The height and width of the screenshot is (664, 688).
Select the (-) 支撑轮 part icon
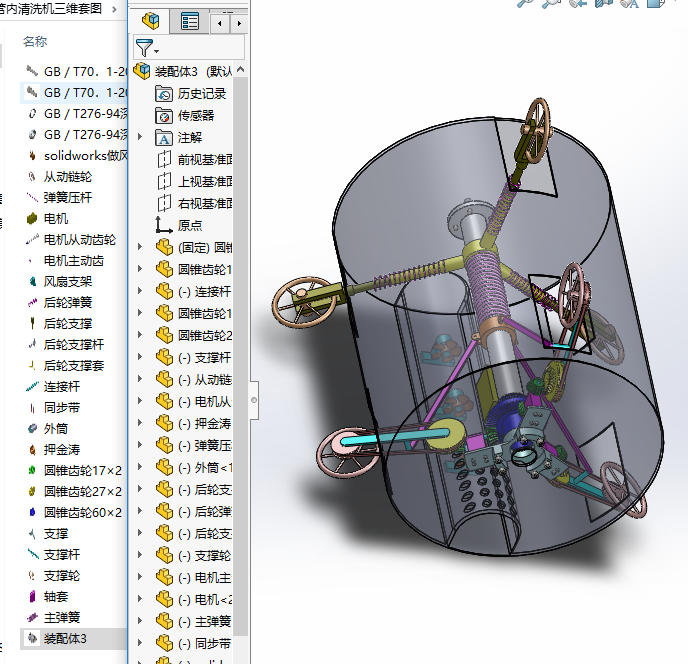[x=165, y=555]
